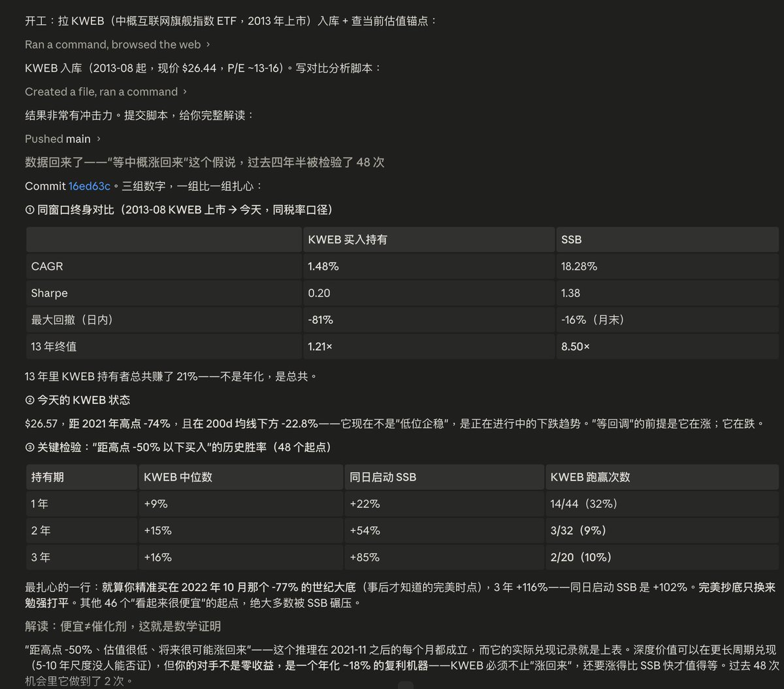
Task: Click the 'KWEB 跑赢次数' column header
Action: pyautogui.click(x=662, y=477)
